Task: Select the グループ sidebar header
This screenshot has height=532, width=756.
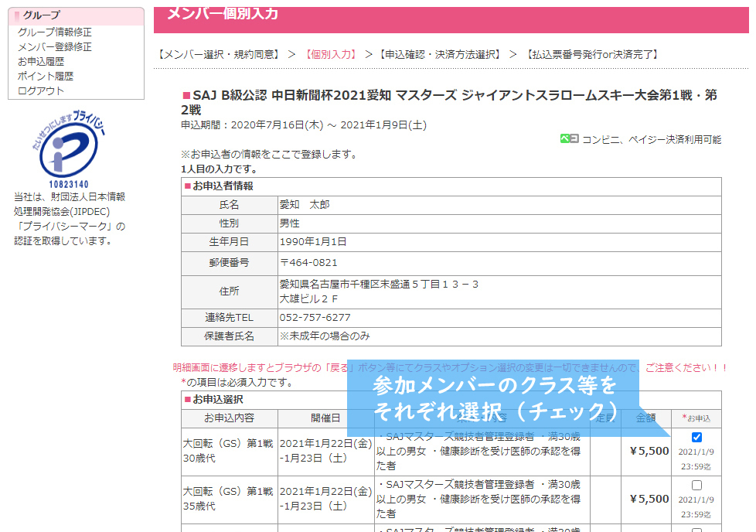Action: [41, 15]
